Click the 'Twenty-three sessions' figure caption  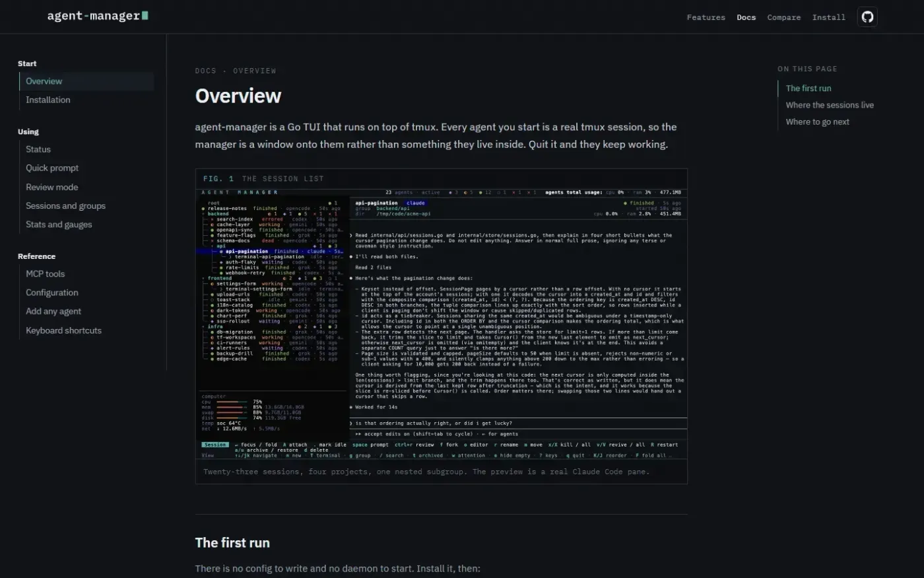coord(426,472)
